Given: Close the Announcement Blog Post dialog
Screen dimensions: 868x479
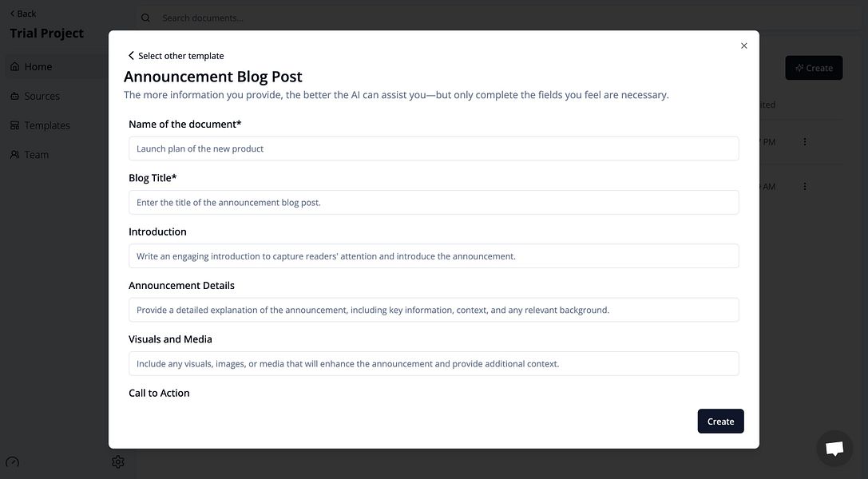Looking at the screenshot, I should click(x=744, y=46).
